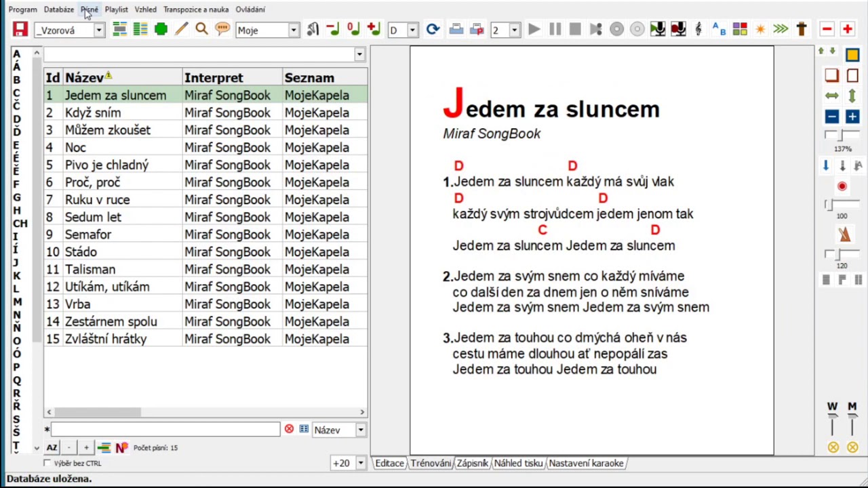The height and width of the screenshot is (488, 868).
Task: Open the Písně menu
Action: tap(90, 9)
